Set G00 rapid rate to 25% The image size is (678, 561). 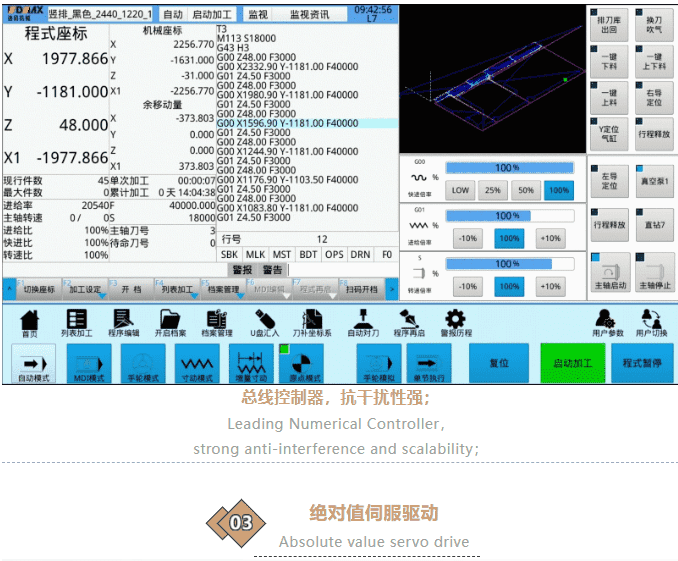pos(493,190)
